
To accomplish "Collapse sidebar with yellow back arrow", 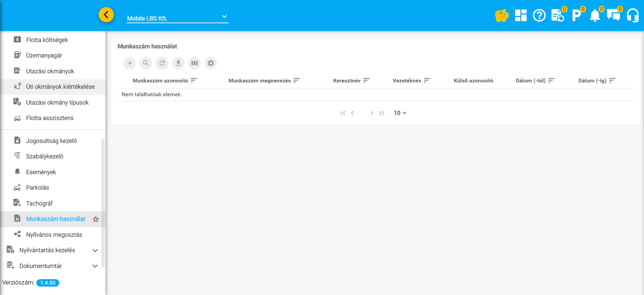I will (x=106, y=15).
